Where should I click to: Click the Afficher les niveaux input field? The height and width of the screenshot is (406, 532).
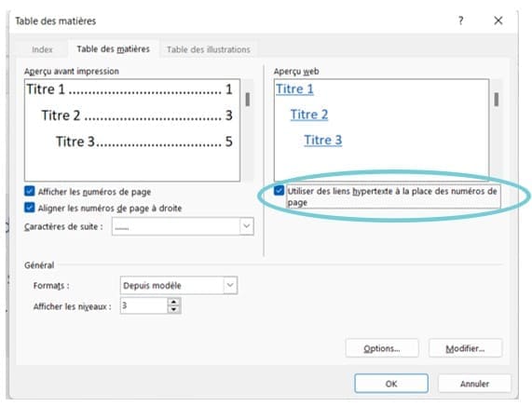click(x=143, y=305)
